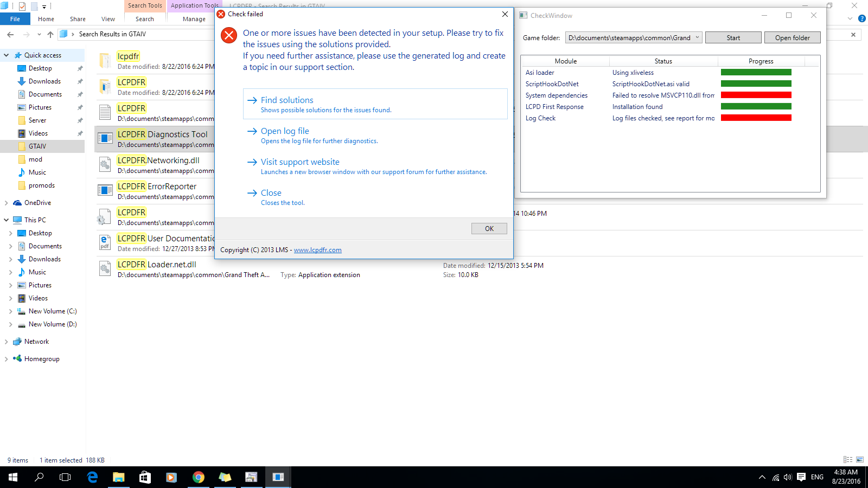This screenshot has width=868, height=488.
Task: Click ENG language indicator in tray
Action: tap(817, 477)
